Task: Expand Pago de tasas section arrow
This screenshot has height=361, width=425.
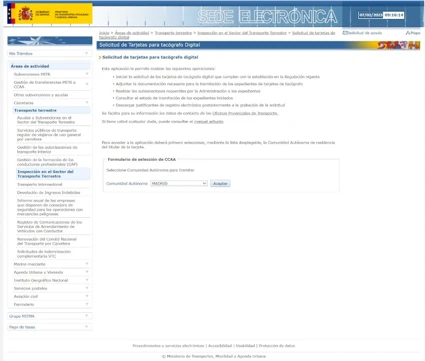Action: [87, 327]
